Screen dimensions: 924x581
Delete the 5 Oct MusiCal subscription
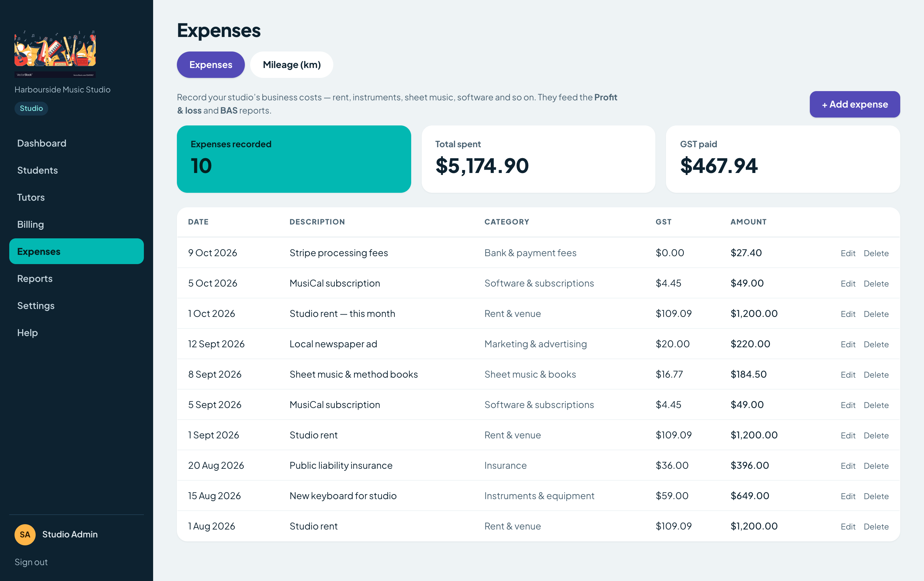(875, 284)
